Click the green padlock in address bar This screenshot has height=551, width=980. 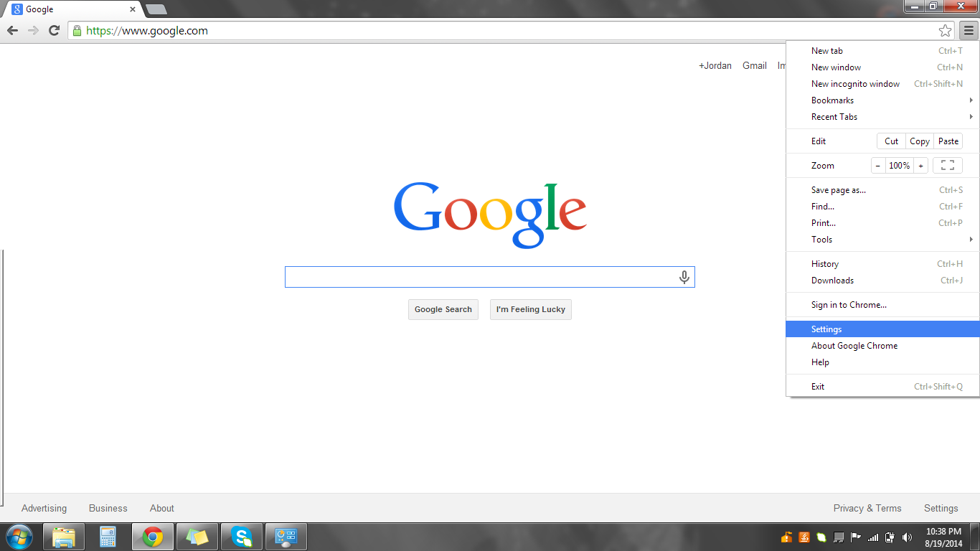[x=77, y=31]
